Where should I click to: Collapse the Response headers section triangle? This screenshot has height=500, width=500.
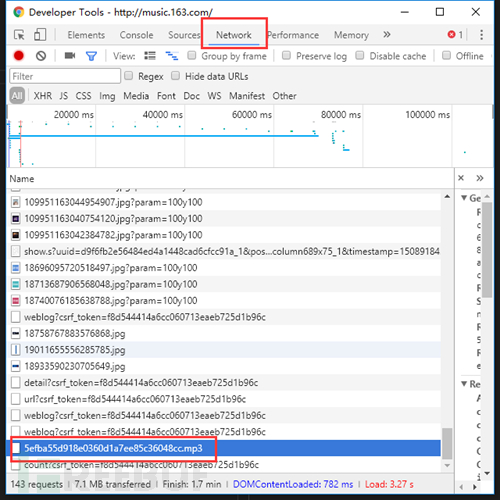[x=464, y=384]
